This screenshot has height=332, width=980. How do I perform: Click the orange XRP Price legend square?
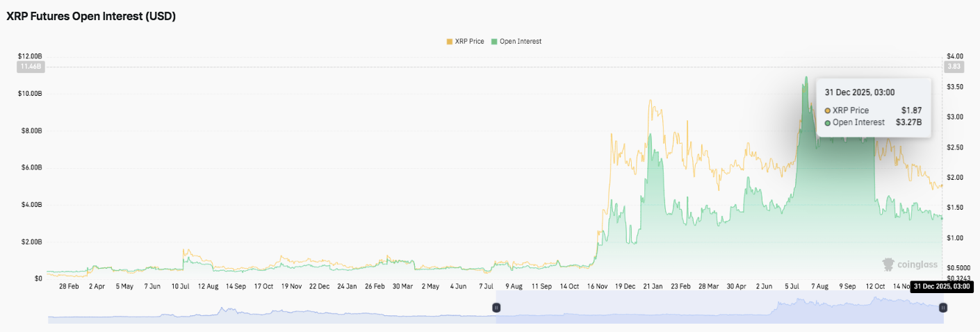pos(449,42)
